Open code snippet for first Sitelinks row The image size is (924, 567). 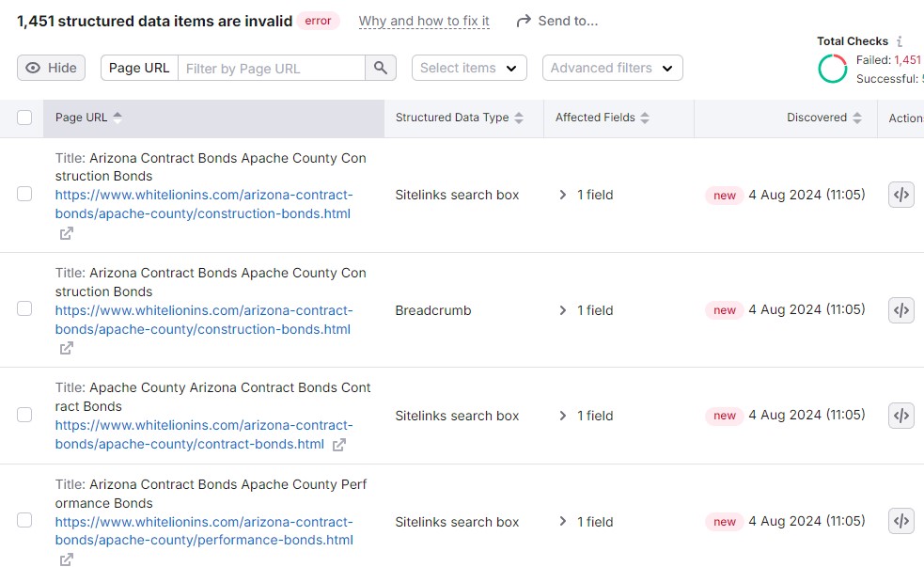pos(901,195)
